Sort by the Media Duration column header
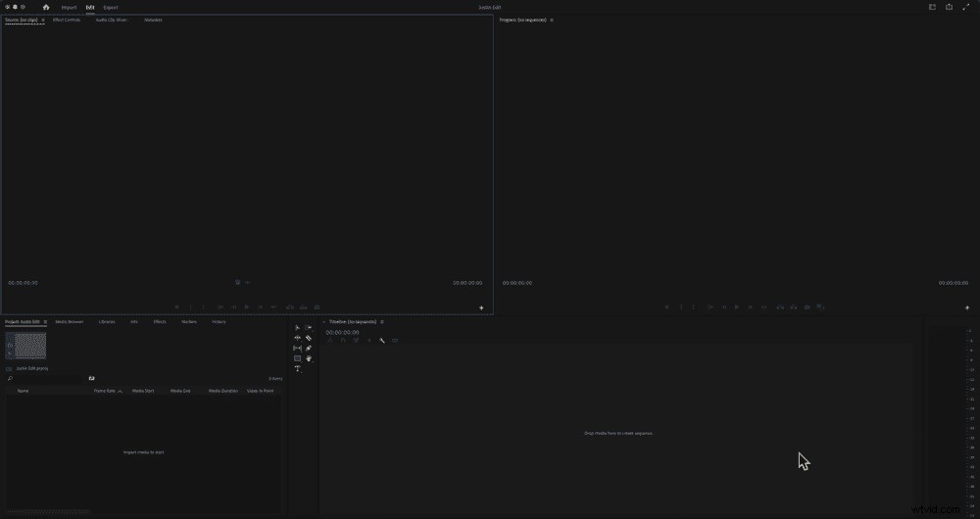Screen dimensions: 980x519 [x=223, y=391]
